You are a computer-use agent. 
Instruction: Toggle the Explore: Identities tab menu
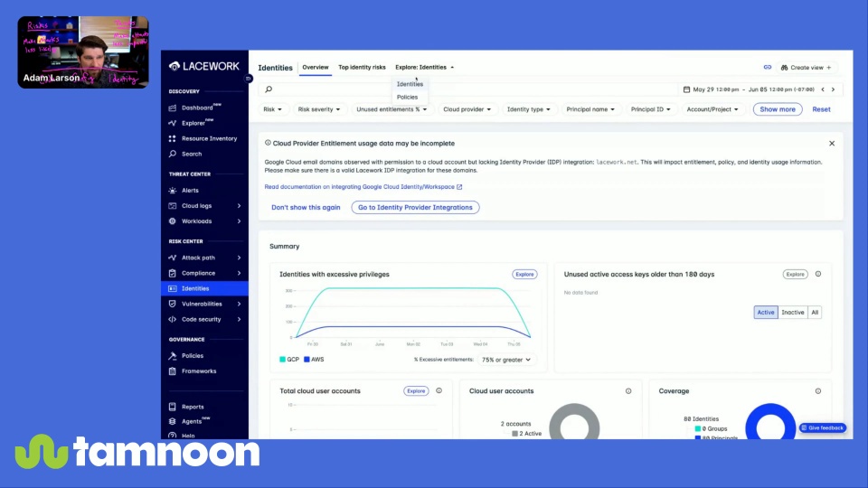pyautogui.click(x=425, y=68)
